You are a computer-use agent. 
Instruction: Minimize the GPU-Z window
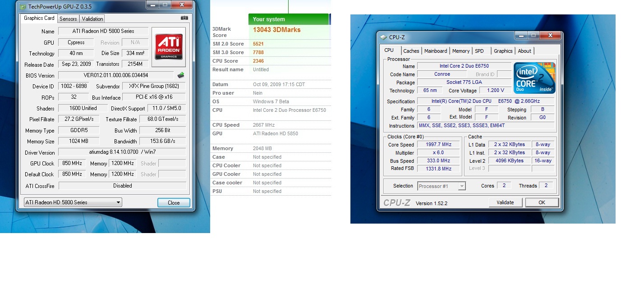[152, 5]
